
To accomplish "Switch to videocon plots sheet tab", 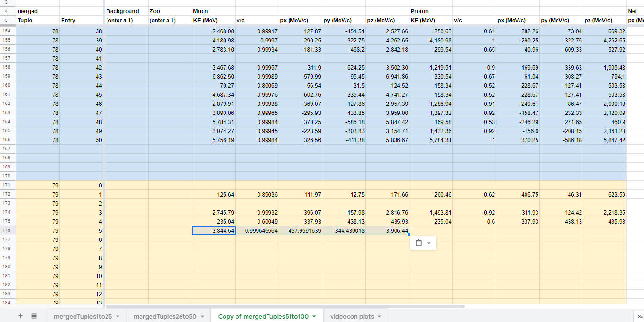I will point(352,316).
